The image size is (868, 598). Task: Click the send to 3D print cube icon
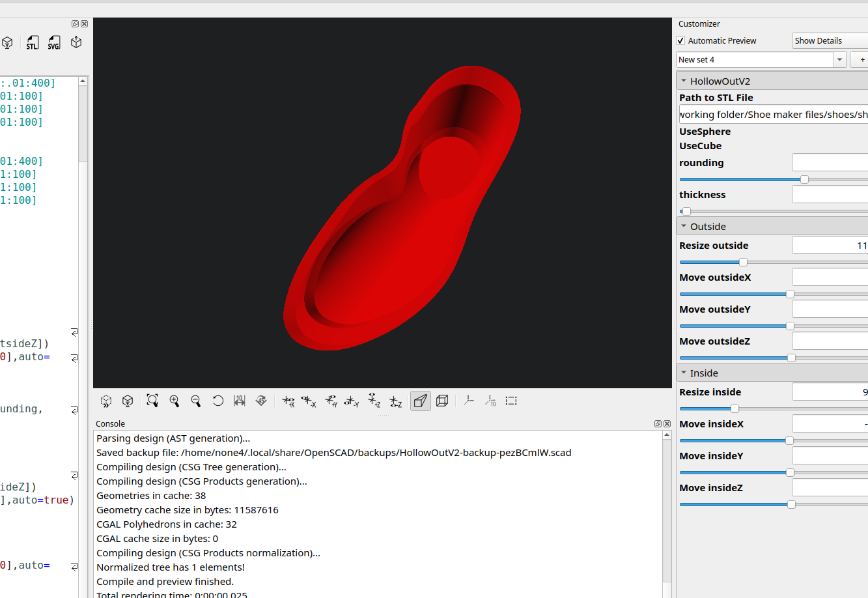tap(76, 42)
